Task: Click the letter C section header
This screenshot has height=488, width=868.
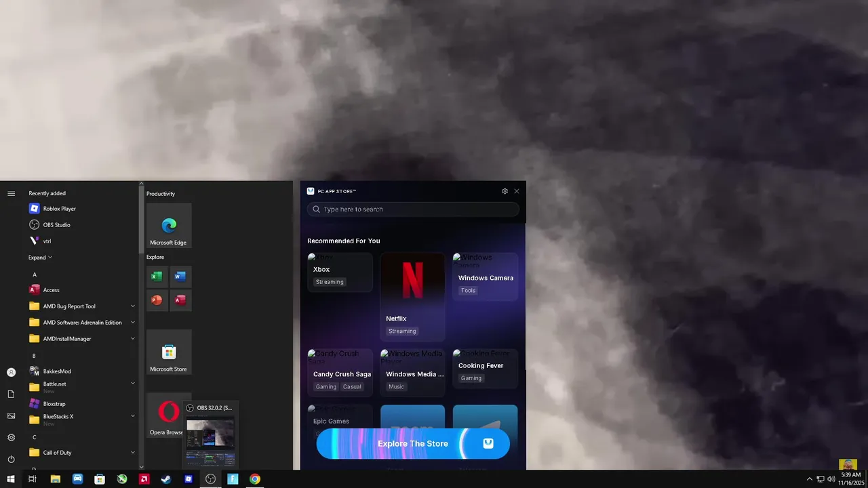Action: [35, 437]
